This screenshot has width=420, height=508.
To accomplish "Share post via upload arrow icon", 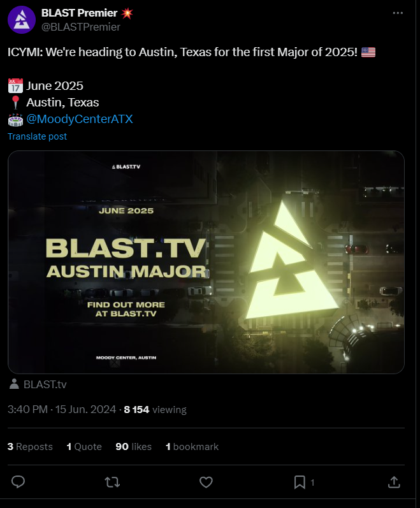I will click(394, 482).
